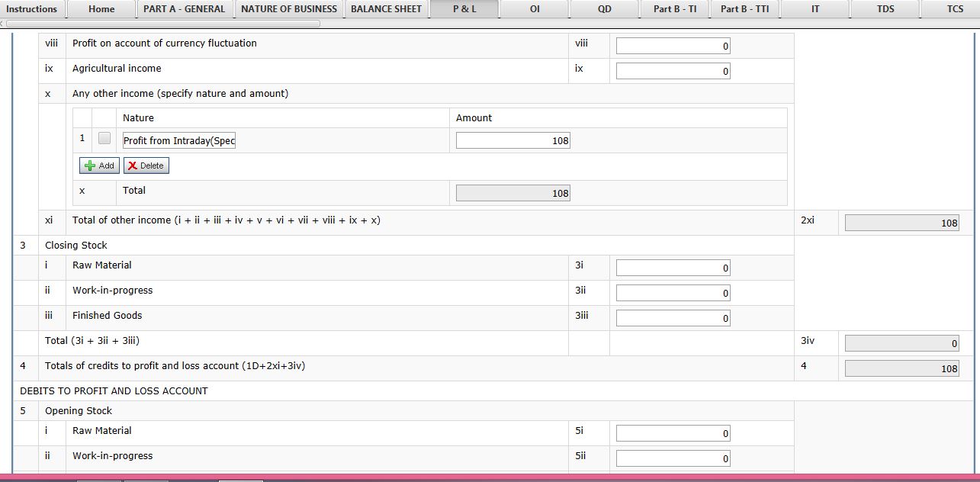Edit the amount field showing 108 for row 1
The height and width of the screenshot is (482, 980).
tap(513, 140)
